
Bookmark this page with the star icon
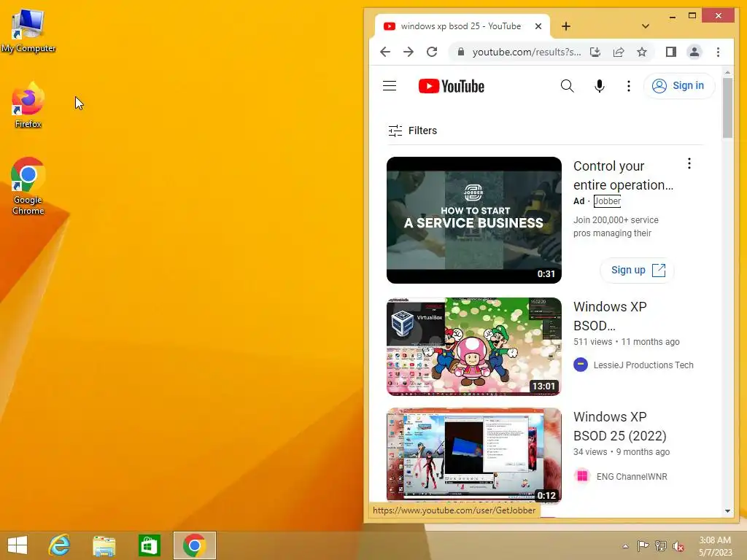click(x=642, y=52)
